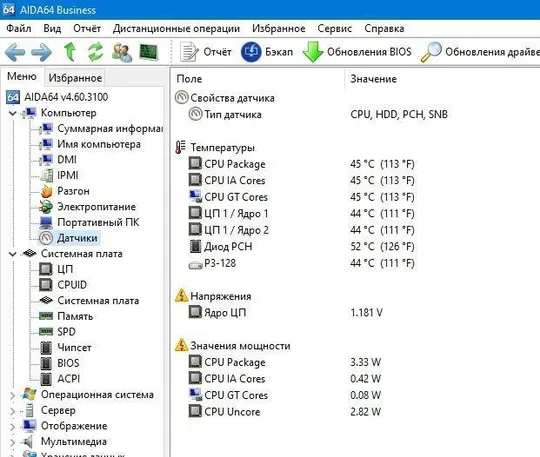This screenshot has height=457, width=540.
Task: Click the SPD memory icon
Action: pos(46,332)
